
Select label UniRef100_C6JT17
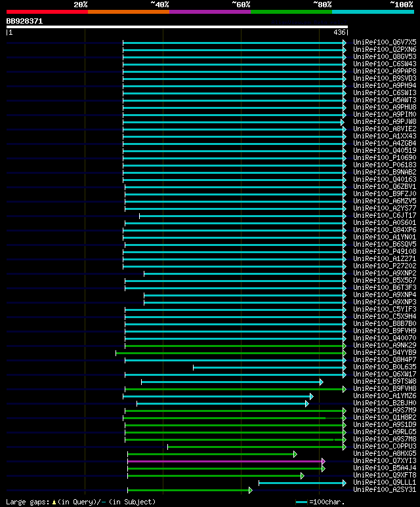pos(385,216)
